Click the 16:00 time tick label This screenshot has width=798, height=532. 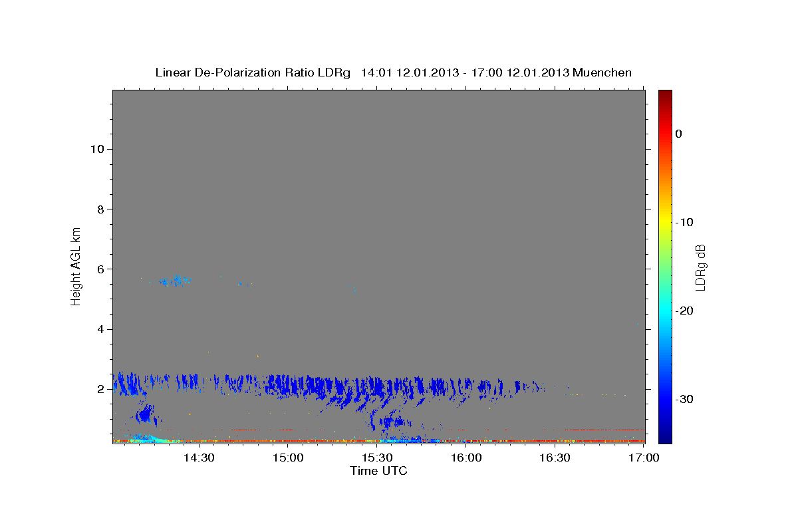click(x=466, y=458)
